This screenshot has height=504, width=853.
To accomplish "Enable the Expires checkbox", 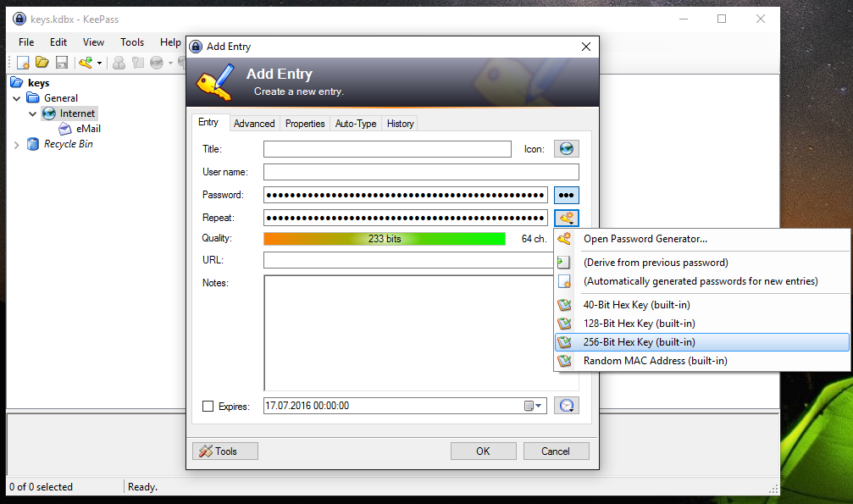I will 208,407.
